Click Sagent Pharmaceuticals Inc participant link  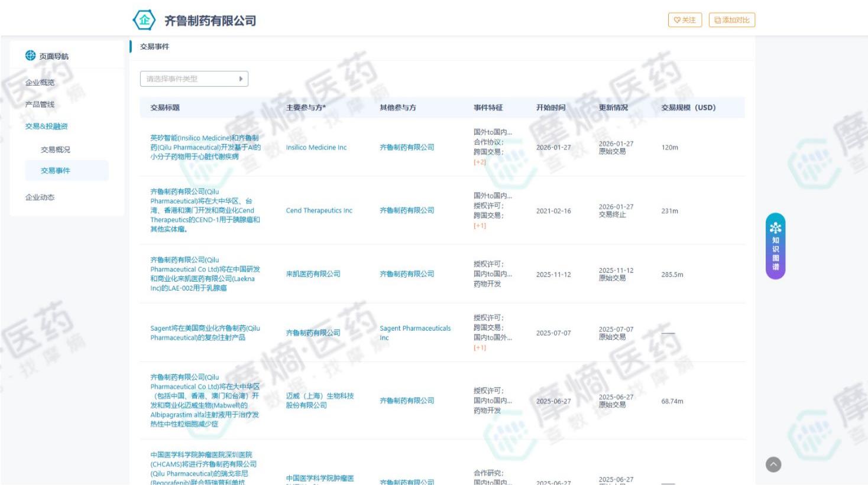(x=415, y=333)
